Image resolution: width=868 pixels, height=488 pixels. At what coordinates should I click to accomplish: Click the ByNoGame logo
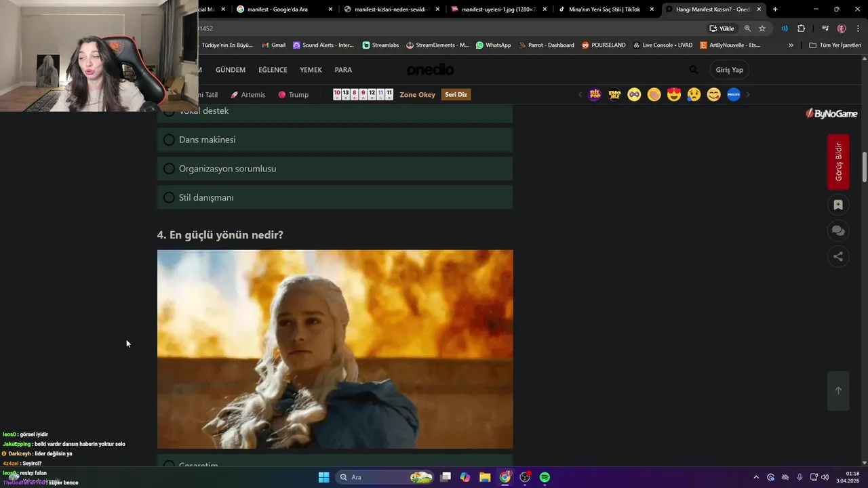click(x=831, y=114)
